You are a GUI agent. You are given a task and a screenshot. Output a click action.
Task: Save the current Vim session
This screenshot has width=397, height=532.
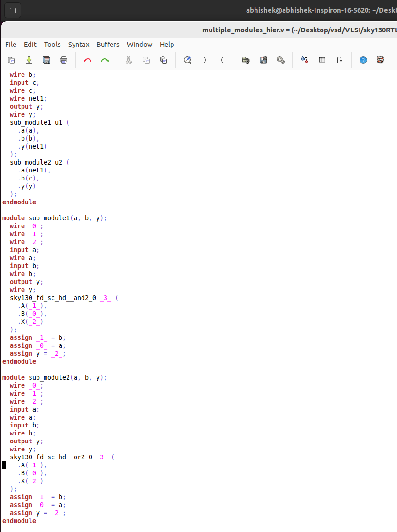(263, 60)
